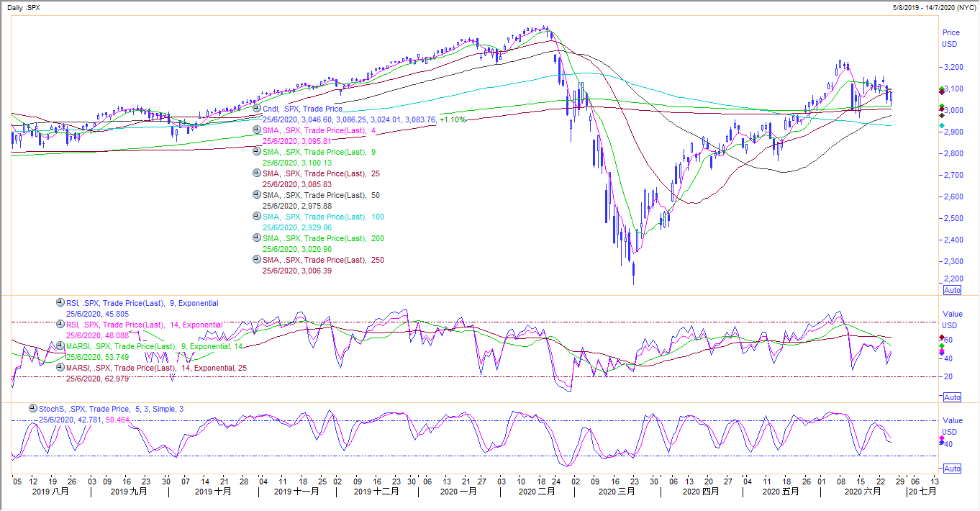The width and height of the screenshot is (980, 511).
Task: Click the clock icon beside RSI 9 Exponential
Action: (x=60, y=302)
